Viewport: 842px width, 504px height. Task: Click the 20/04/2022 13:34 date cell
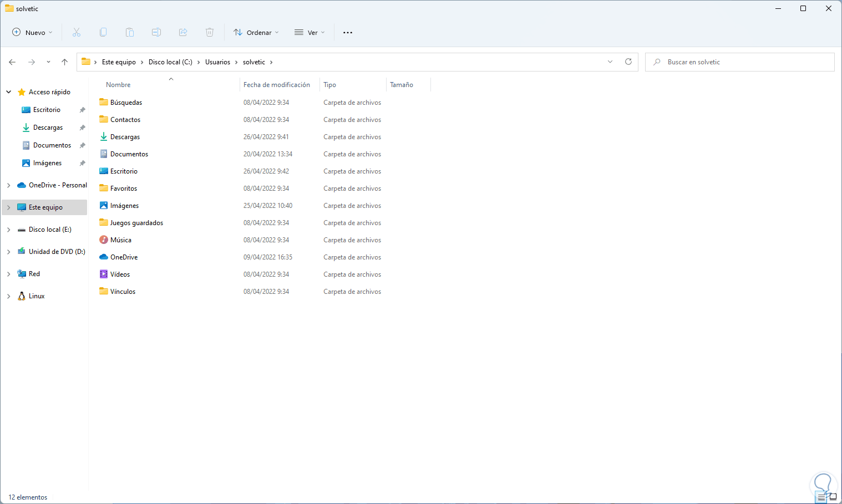pyautogui.click(x=268, y=154)
